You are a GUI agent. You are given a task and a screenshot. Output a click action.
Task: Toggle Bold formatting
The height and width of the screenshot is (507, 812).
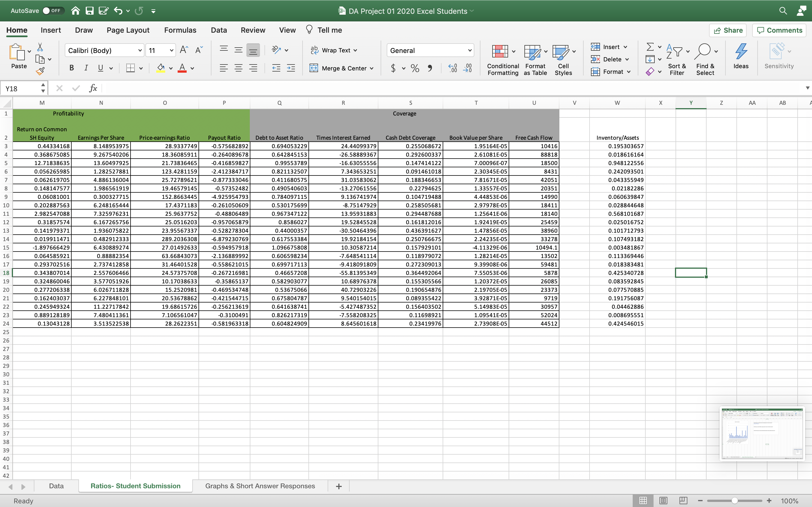[71, 68]
